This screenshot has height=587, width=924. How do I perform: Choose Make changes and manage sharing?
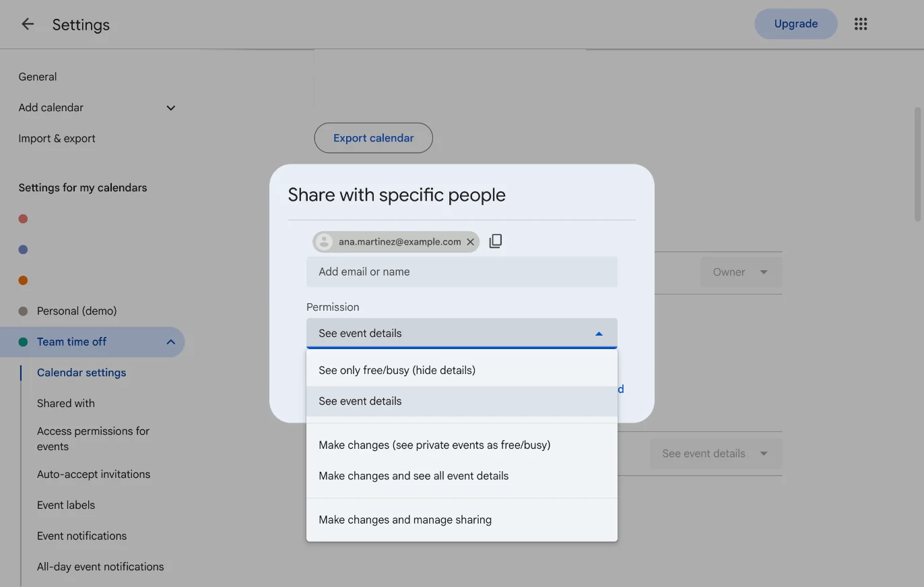(462, 520)
